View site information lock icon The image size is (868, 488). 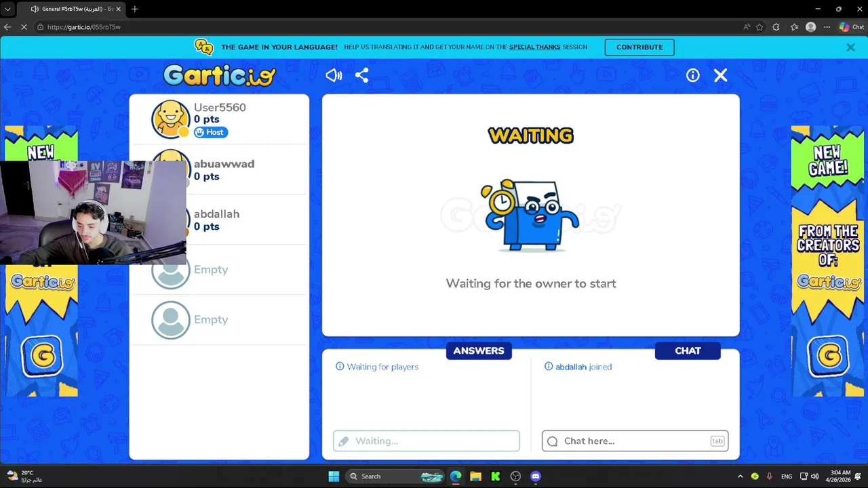pos(40,27)
